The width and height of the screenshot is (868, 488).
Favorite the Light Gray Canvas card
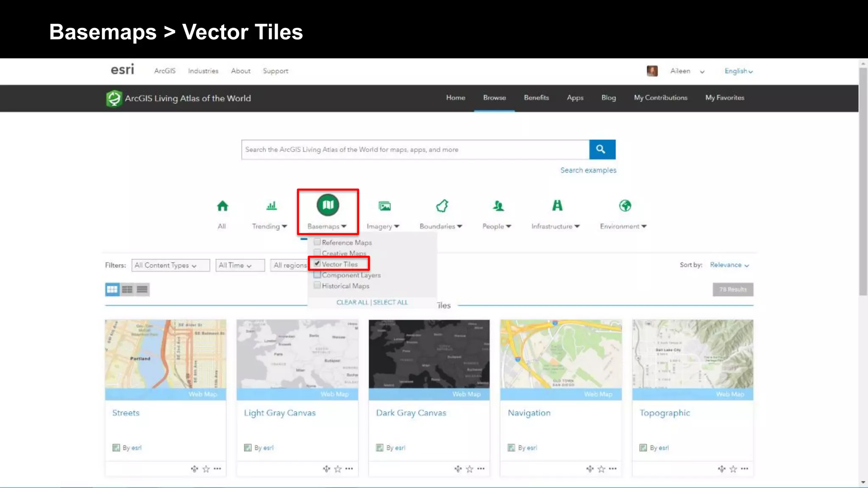pyautogui.click(x=338, y=469)
